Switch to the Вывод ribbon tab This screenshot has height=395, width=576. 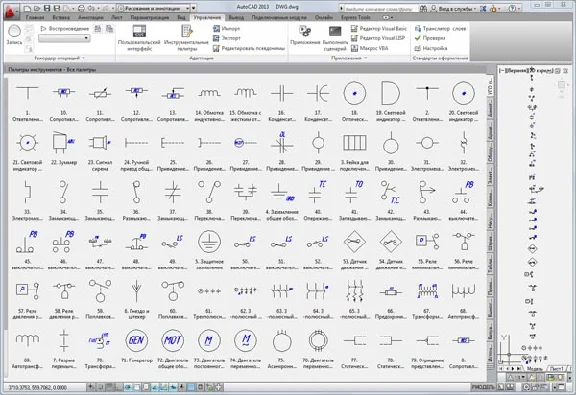click(236, 17)
